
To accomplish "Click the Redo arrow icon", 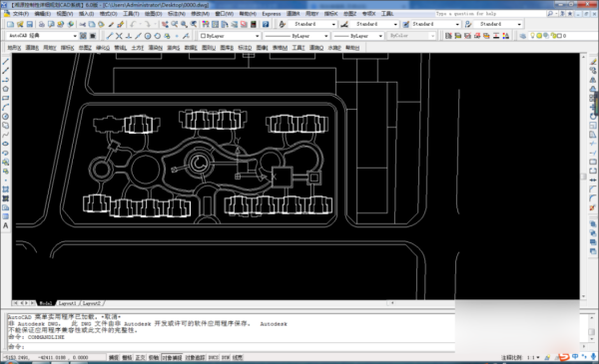I will (148, 24).
